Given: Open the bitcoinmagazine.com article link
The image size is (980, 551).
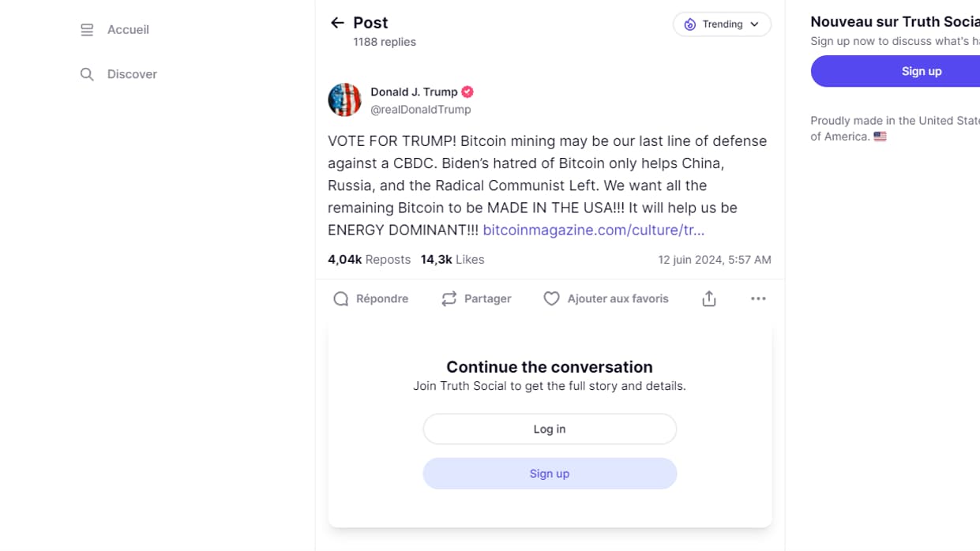Looking at the screenshot, I should [x=593, y=230].
